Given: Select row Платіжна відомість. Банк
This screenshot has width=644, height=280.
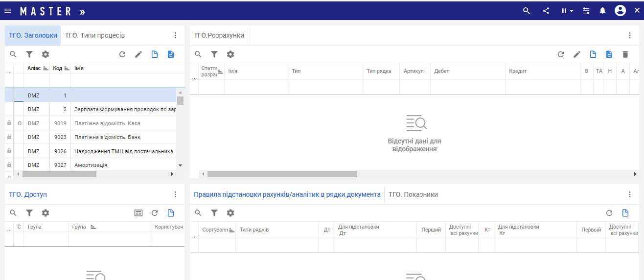Looking at the screenshot, I should (107, 137).
